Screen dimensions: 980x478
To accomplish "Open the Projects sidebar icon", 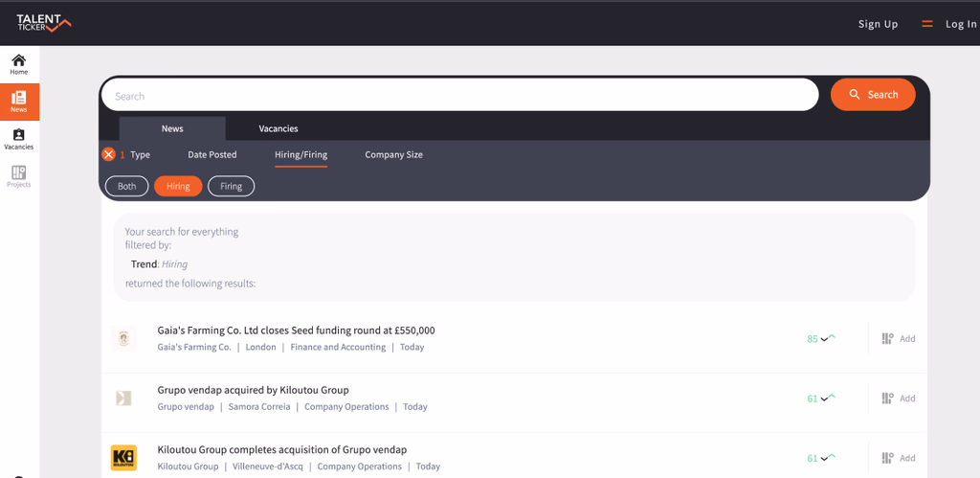I will (19, 176).
